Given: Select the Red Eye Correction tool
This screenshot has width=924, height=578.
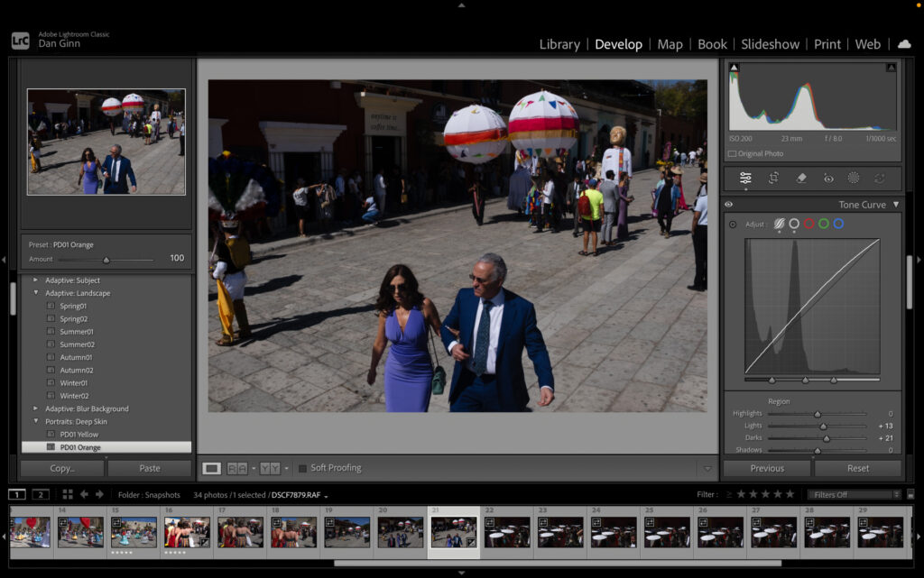Looking at the screenshot, I should pos(828,179).
